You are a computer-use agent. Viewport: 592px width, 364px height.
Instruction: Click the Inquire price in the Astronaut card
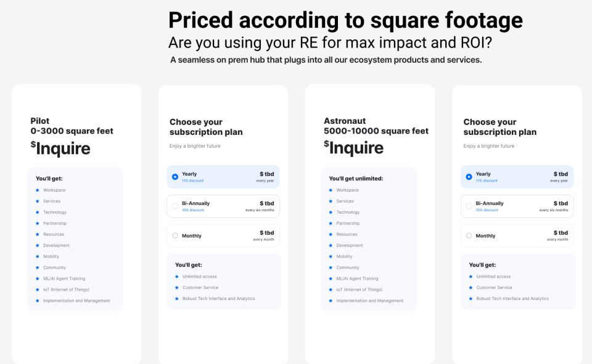[x=356, y=148]
